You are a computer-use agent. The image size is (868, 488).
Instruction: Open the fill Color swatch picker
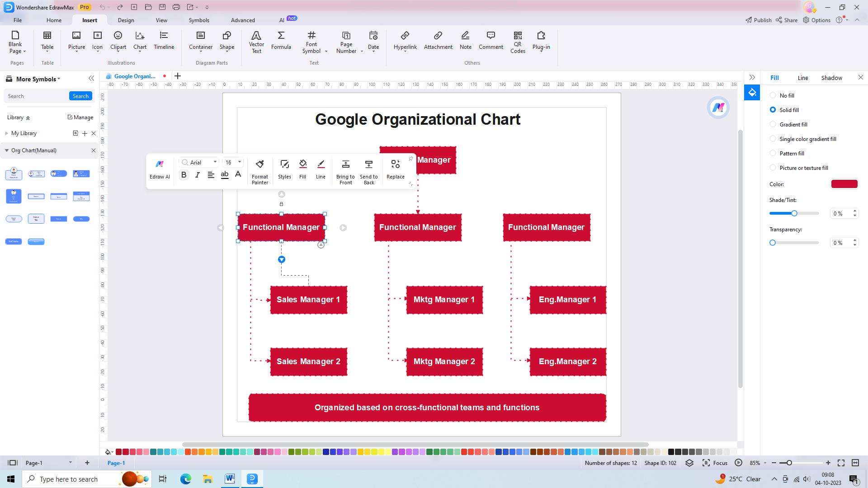pyautogui.click(x=844, y=184)
